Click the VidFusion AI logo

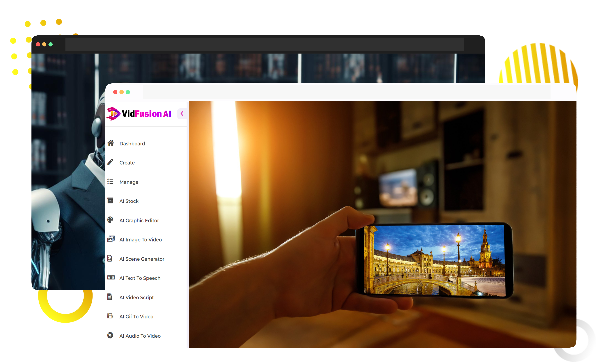pos(139,114)
